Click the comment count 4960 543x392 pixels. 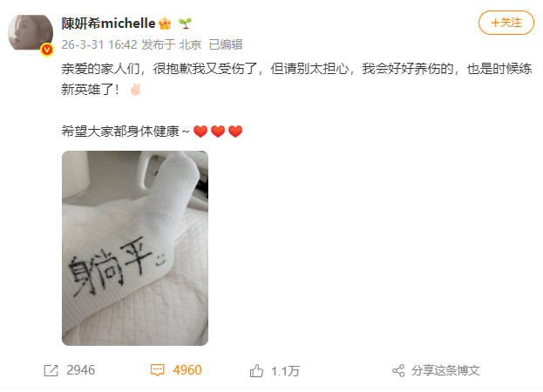coord(187,370)
